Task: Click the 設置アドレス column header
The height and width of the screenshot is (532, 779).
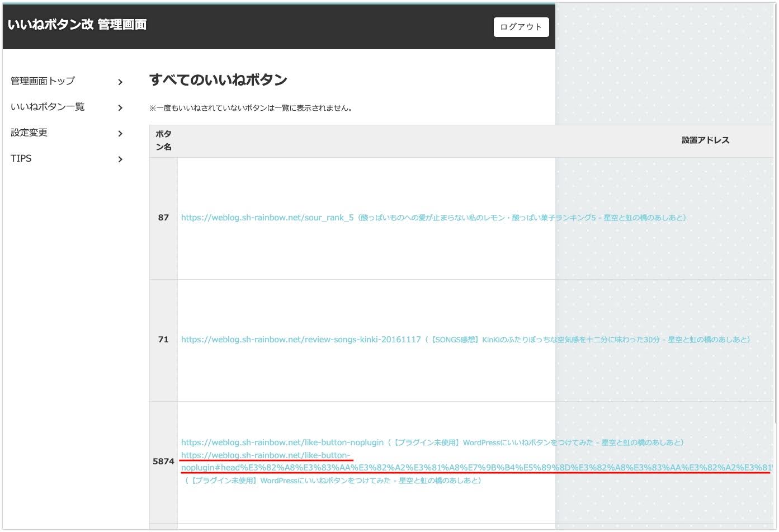Action: point(705,140)
